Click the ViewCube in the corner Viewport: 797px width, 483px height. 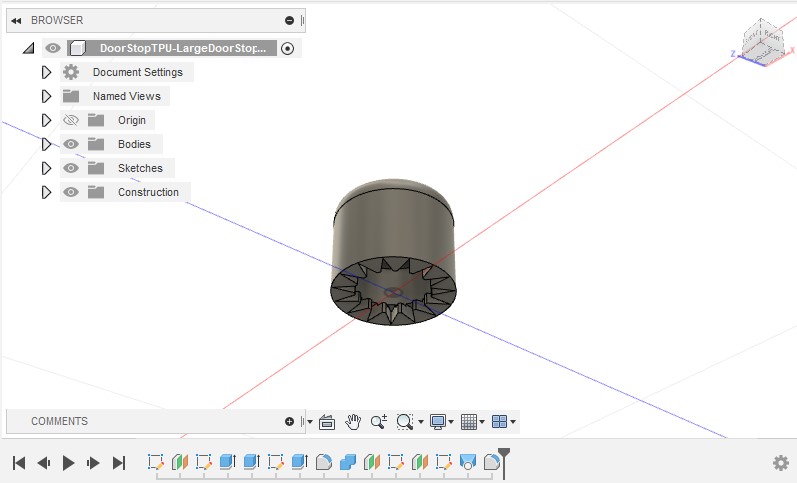pos(762,42)
